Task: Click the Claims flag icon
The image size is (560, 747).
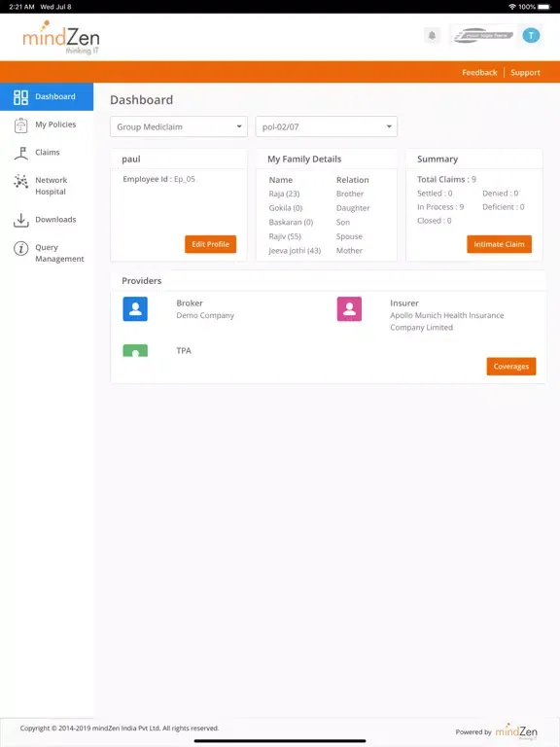Action: click(21, 153)
